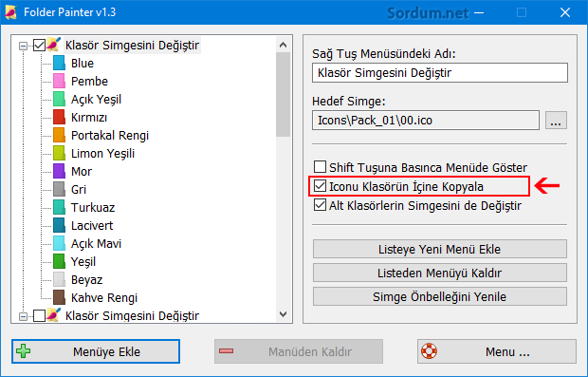Click the Açık Yeşil folder icon

(x=59, y=99)
